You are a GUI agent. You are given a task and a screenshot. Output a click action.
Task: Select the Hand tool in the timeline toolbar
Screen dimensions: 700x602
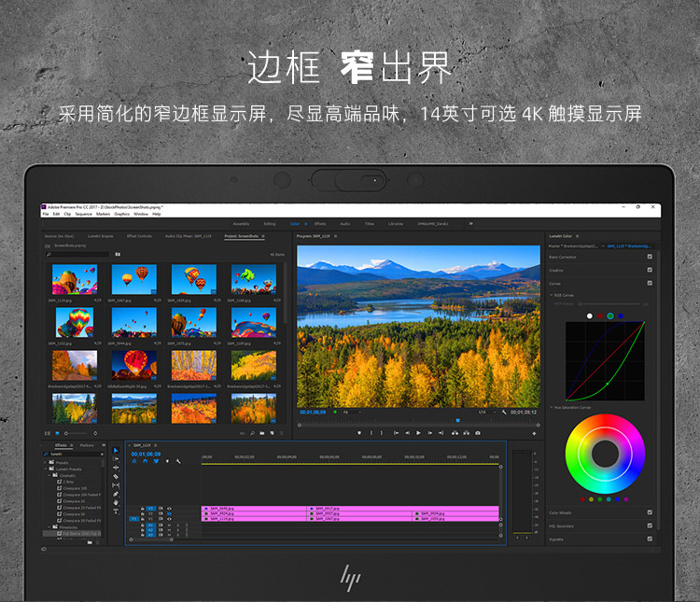(117, 502)
